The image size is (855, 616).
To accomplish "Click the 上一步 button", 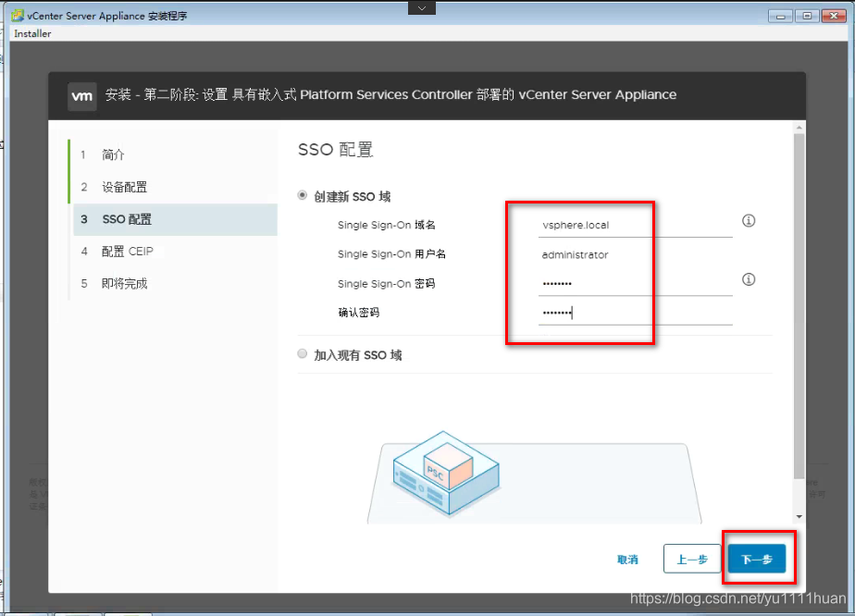I will pos(692,559).
